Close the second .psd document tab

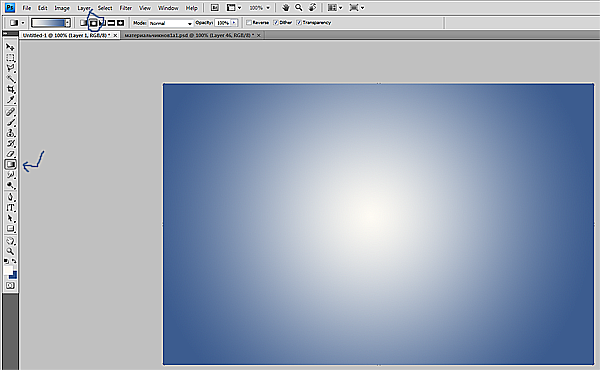[x=259, y=35]
